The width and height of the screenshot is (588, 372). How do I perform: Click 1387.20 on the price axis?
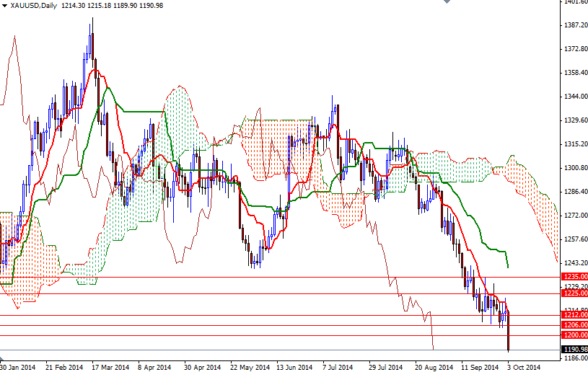point(575,25)
